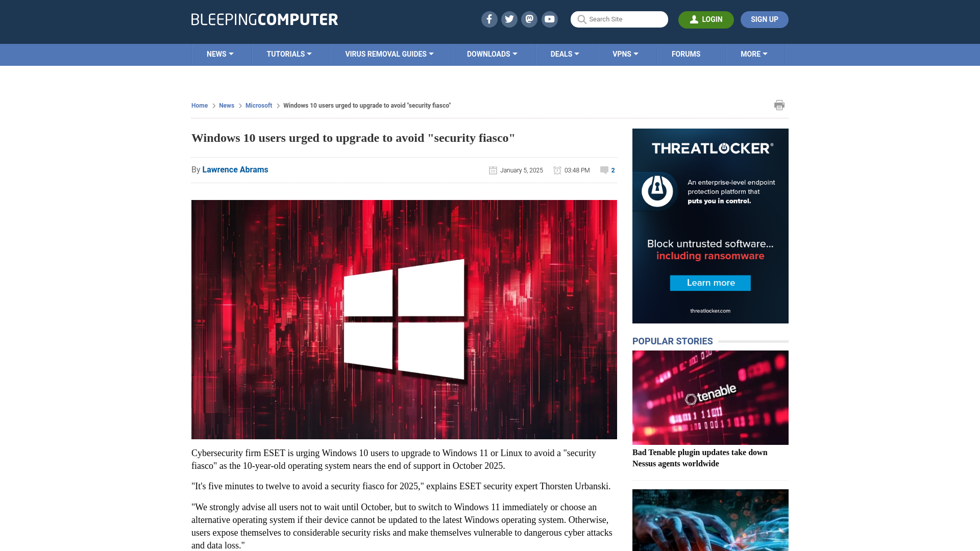Click the News breadcrumb link
The image size is (980, 551).
click(x=226, y=105)
